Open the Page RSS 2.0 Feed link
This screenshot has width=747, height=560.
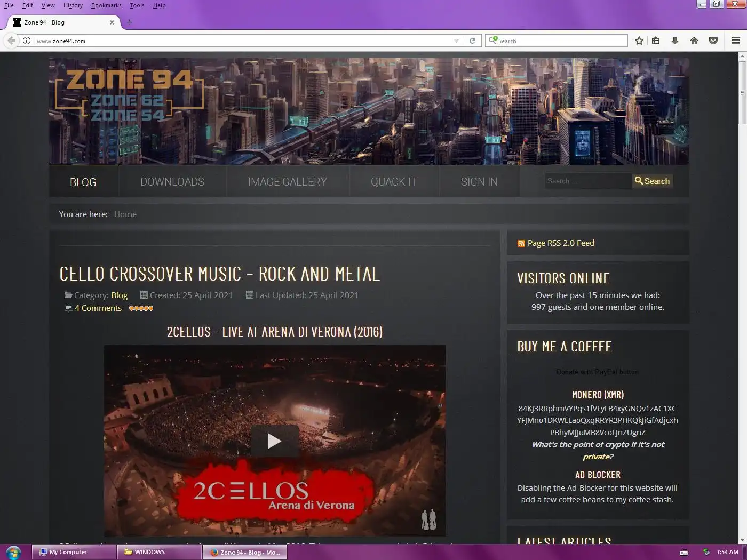click(561, 243)
